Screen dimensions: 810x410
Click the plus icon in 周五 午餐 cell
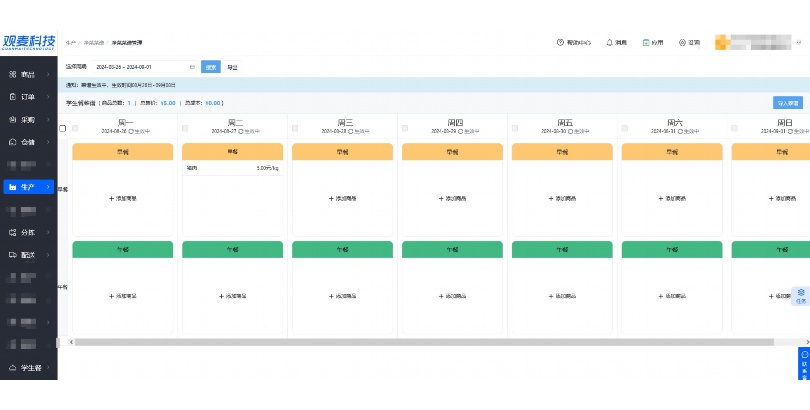[551, 296]
